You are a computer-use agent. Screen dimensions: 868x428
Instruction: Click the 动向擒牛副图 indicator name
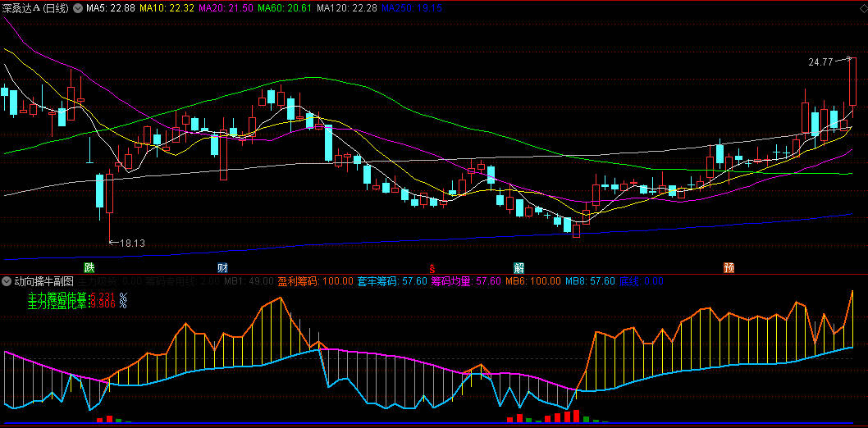43,281
